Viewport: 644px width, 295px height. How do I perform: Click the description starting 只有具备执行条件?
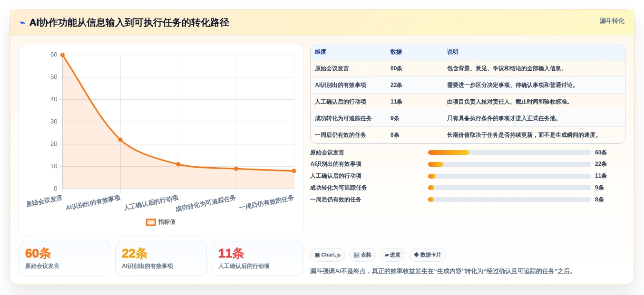point(503,119)
